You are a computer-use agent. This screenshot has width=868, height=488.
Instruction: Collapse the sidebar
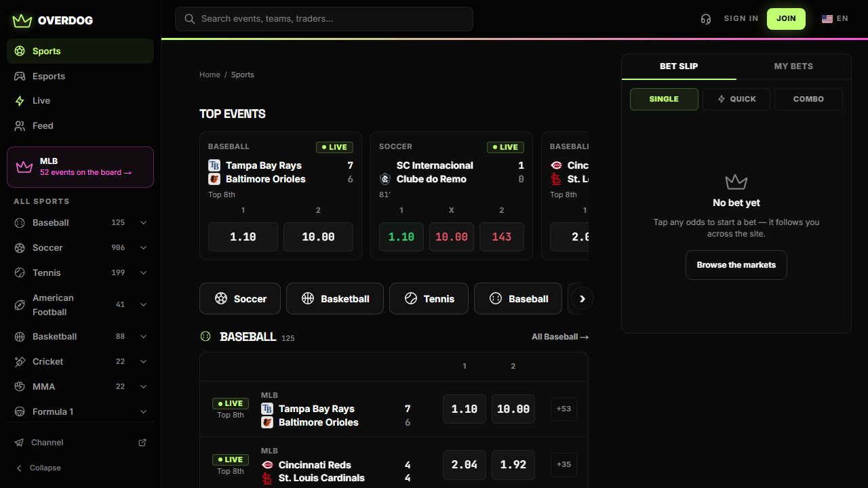39,468
